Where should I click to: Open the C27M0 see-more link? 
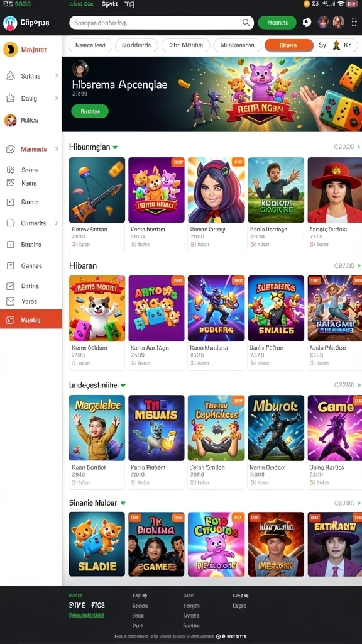click(347, 386)
